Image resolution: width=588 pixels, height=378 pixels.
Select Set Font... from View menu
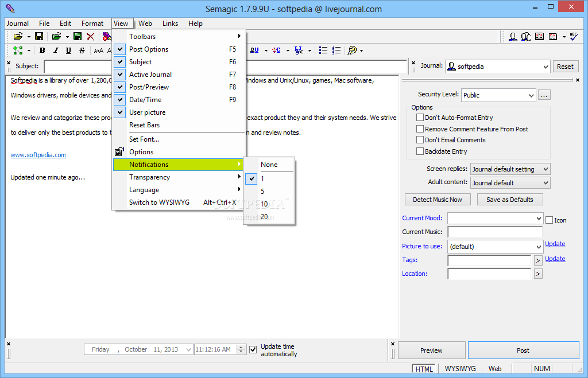[x=179, y=139]
